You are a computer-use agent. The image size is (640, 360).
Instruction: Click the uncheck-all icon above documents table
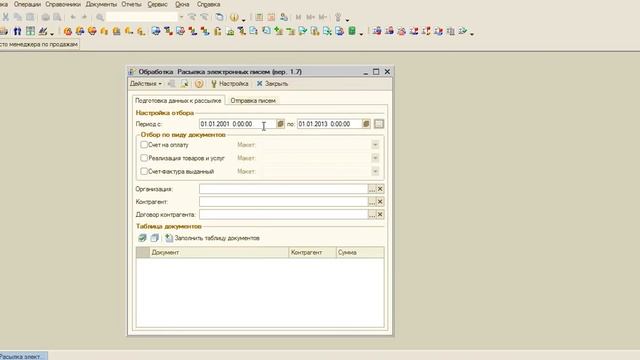coord(154,238)
